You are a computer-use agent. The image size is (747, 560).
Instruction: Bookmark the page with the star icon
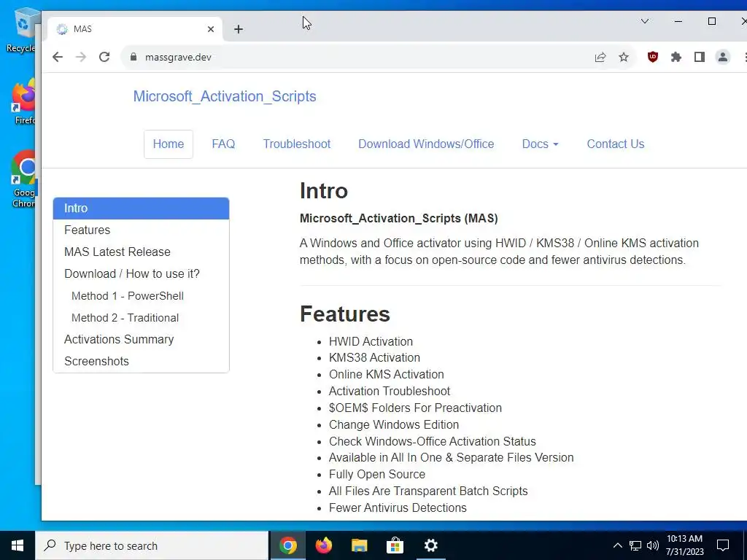tap(624, 57)
